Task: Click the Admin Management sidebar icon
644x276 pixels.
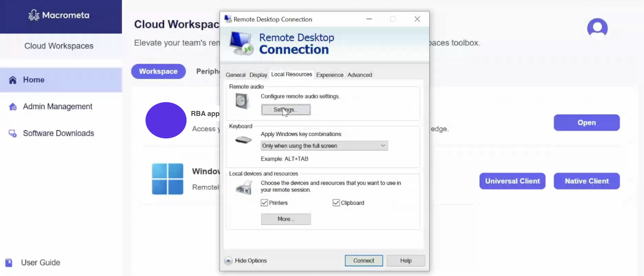Action: 13,107
